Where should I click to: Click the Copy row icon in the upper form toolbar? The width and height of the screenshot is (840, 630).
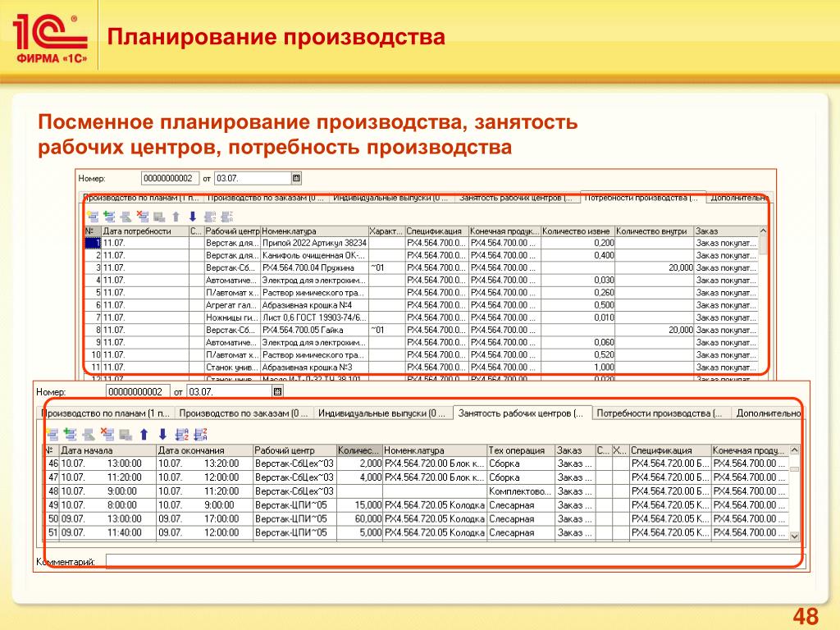pos(109,217)
